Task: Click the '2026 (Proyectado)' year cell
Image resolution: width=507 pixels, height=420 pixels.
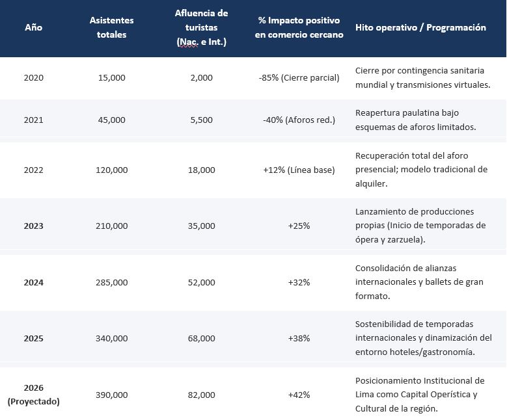Action: tap(34, 395)
